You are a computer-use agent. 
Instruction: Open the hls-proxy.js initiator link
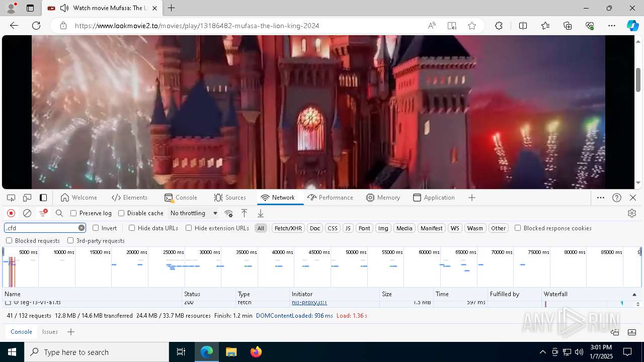[309, 303]
